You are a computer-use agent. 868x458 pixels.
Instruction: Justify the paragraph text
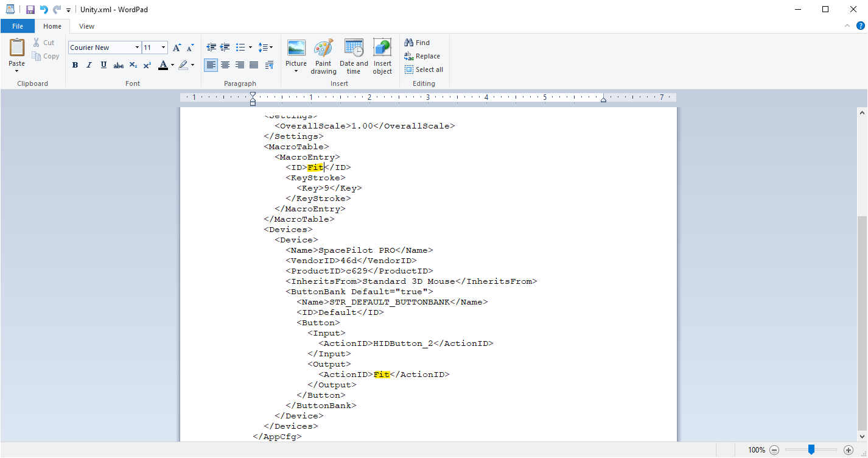pos(254,65)
